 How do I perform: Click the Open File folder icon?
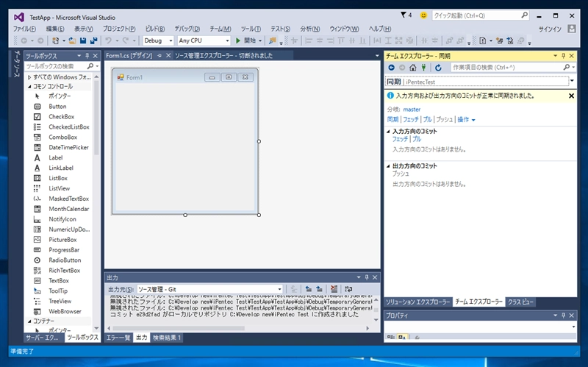[72, 40]
